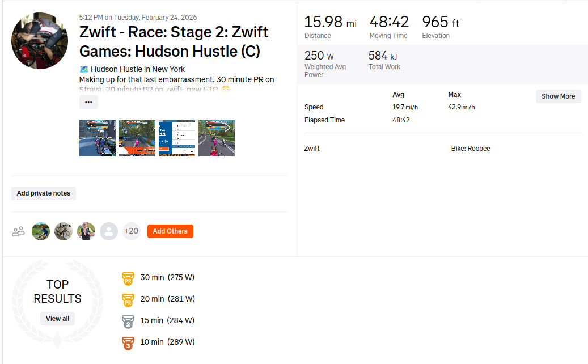This screenshot has height=364, width=588.
Task: Click Add private notes
Action: point(44,193)
